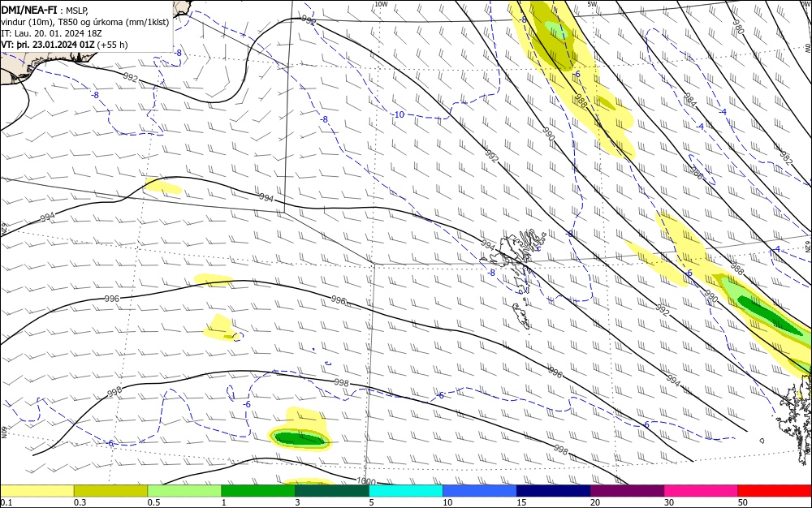Image resolution: width=812 pixels, height=508 pixels.
Task: Click the purple 20–30 legend swatch
Action: pos(627,490)
